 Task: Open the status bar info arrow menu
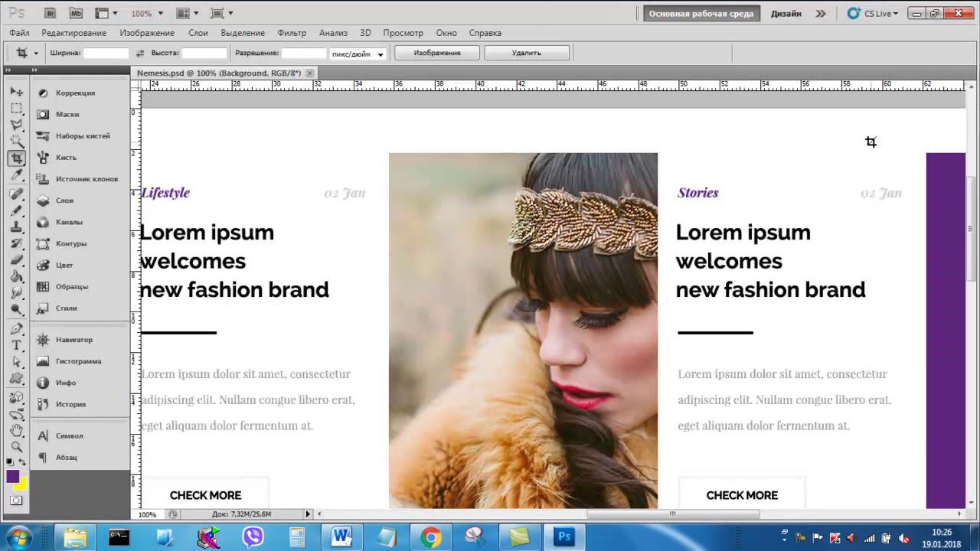pos(308,514)
